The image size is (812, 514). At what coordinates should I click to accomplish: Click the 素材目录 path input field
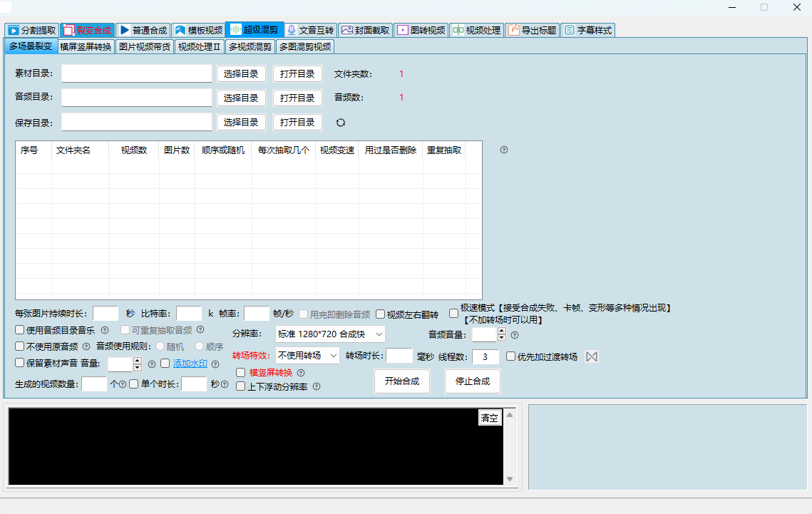click(x=137, y=74)
